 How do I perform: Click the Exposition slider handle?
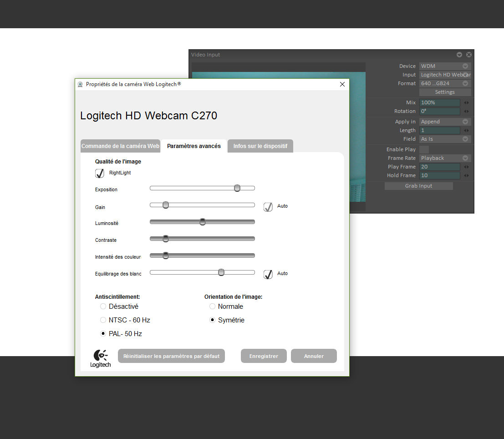point(237,188)
